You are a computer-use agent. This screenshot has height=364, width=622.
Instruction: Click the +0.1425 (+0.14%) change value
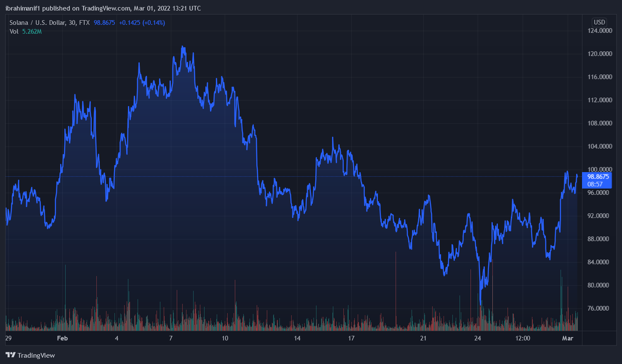click(142, 23)
